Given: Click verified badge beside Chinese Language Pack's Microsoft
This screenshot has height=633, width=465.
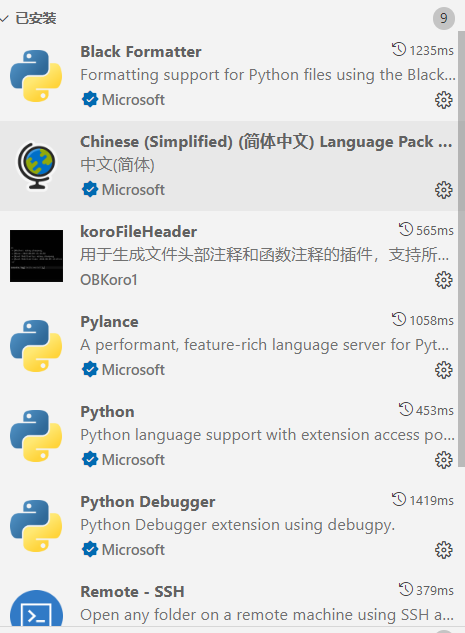Looking at the screenshot, I should (x=90, y=189).
